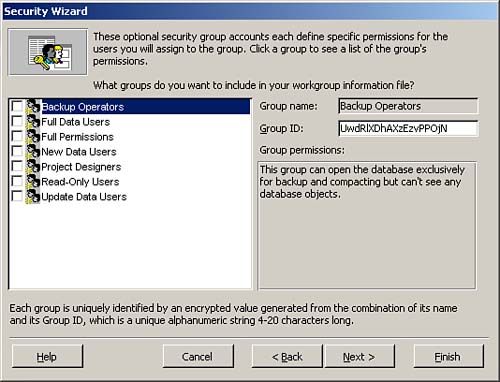
Task: Click the New Data Users group icon
Action: [x=33, y=151]
